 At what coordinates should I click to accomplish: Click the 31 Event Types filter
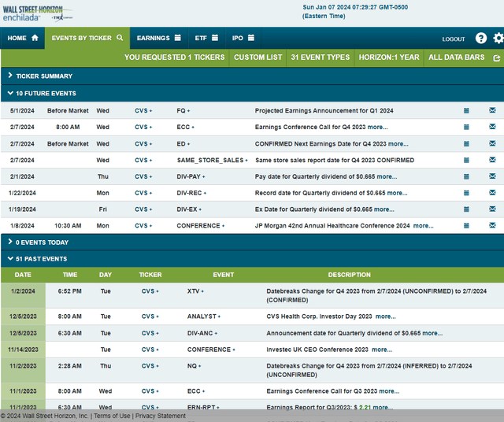[x=321, y=57]
